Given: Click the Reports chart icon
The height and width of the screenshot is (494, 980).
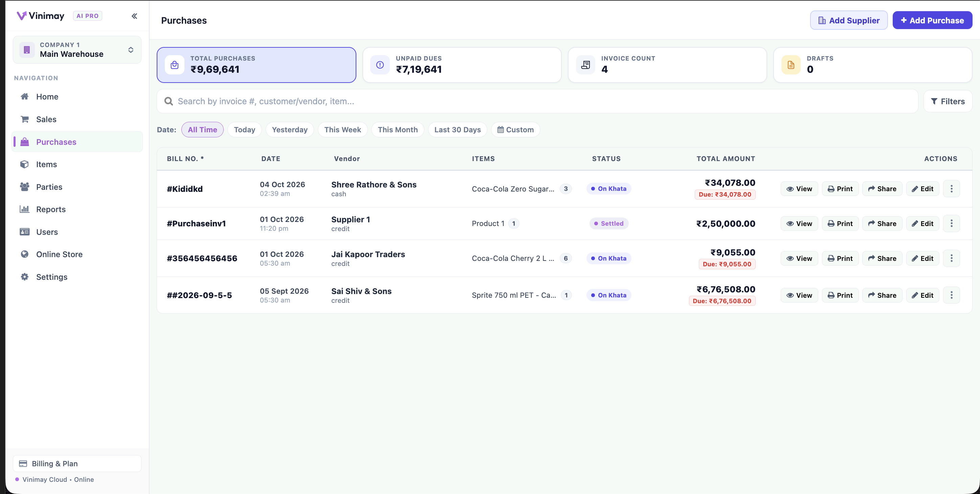Looking at the screenshot, I should (25, 209).
